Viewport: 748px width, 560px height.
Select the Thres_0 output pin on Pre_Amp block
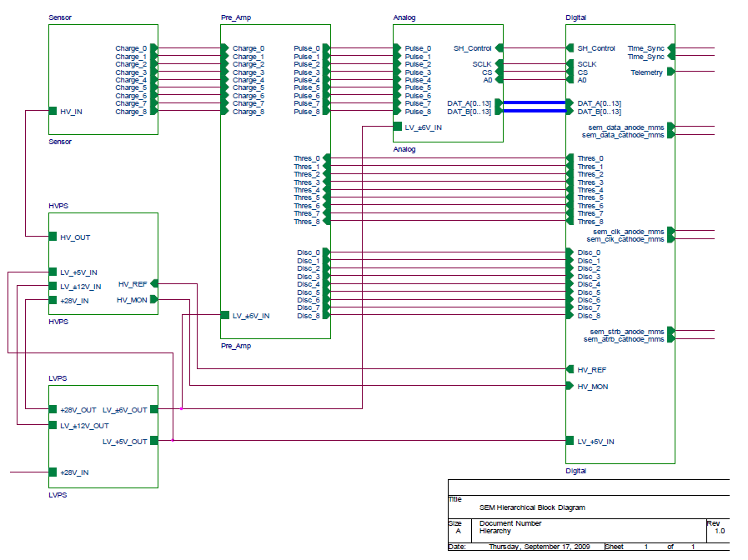326,157
